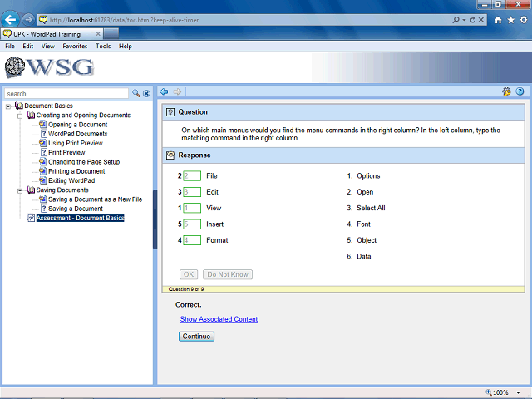
Task: Click the search magnifier icon in outline
Action: click(x=136, y=93)
